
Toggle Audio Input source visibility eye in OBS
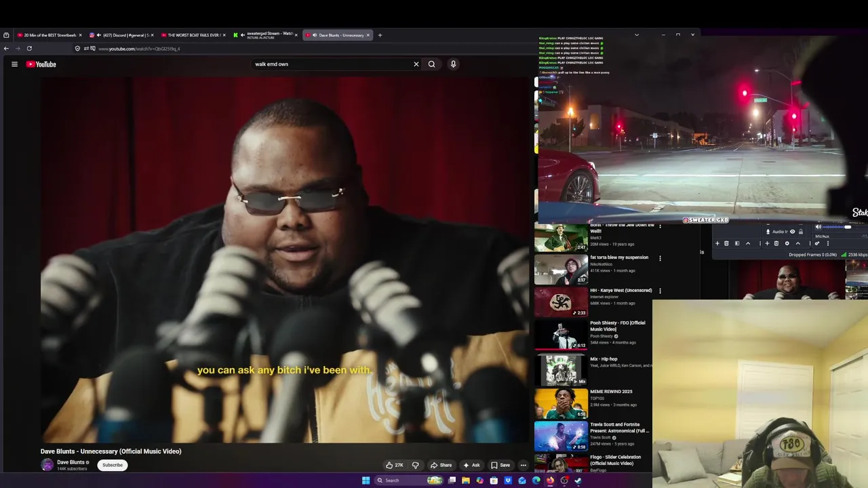(x=793, y=232)
